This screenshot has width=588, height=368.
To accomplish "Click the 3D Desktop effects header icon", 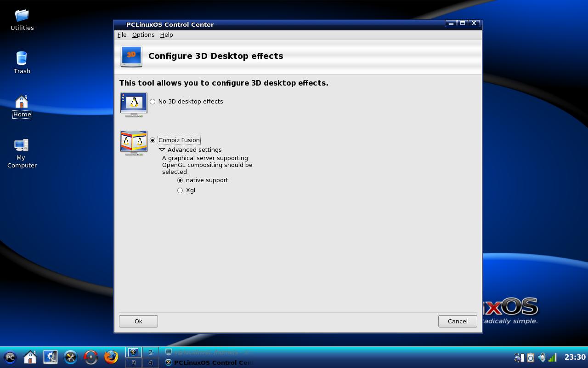I will point(131,57).
